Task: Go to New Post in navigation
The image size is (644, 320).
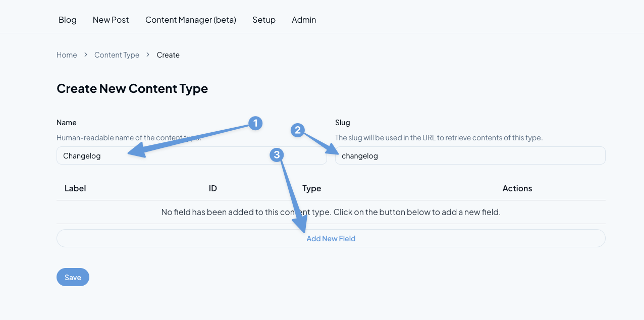Action: (111, 20)
